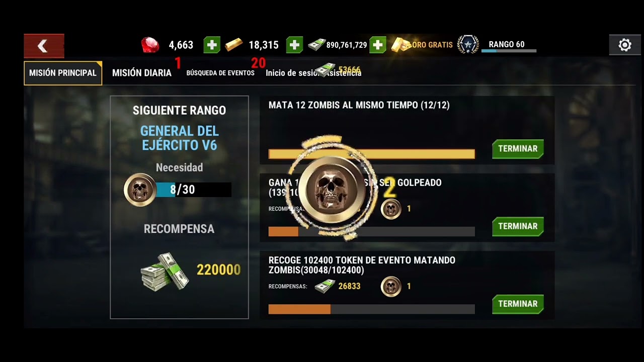Click Terminar for the Sin Ser Golpeado mission
Screen dimensions: 644x362
coord(518,226)
